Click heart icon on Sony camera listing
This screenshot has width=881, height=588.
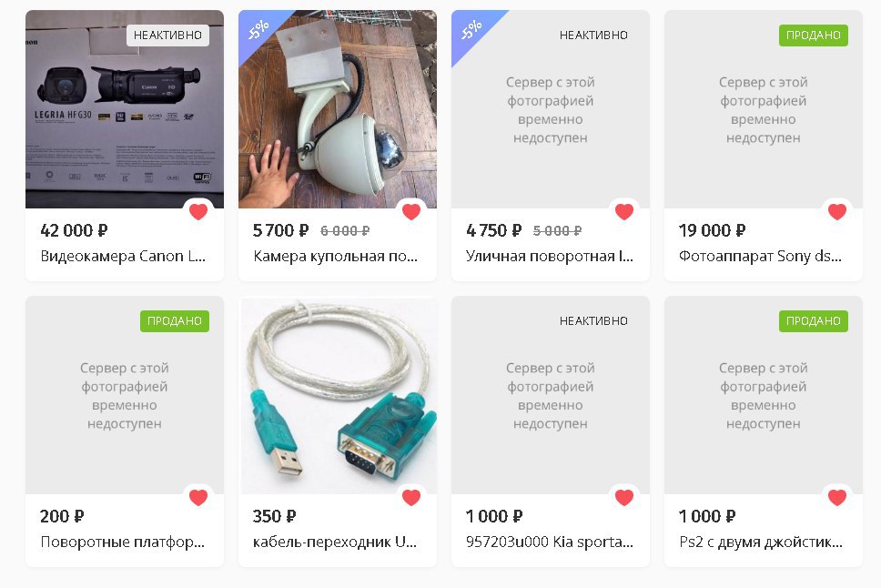pyautogui.click(x=837, y=212)
